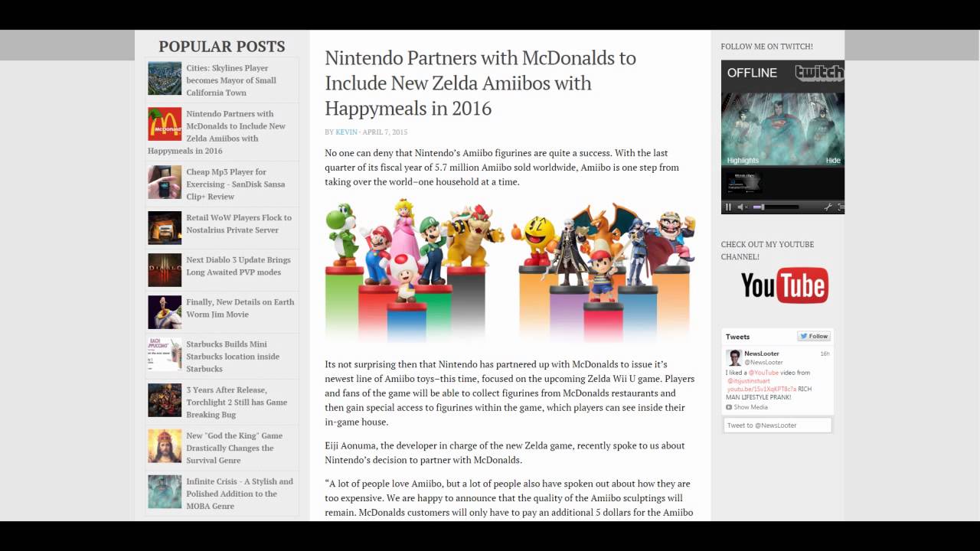Open Infinite Crisis post thumbnail
Image resolution: width=980 pixels, height=551 pixels.
click(x=165, y=492)
